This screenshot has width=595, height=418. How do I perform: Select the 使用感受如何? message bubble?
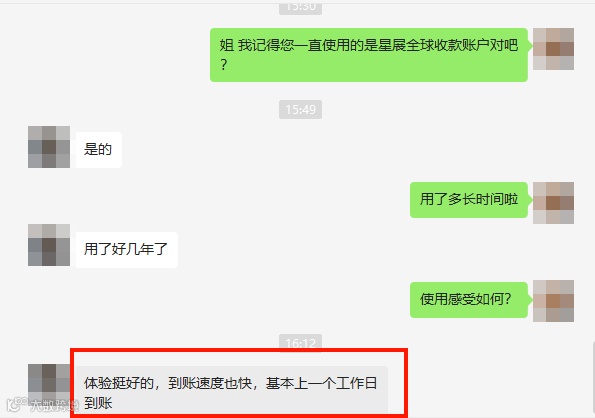pyautogui.click(x=469, y=300)
